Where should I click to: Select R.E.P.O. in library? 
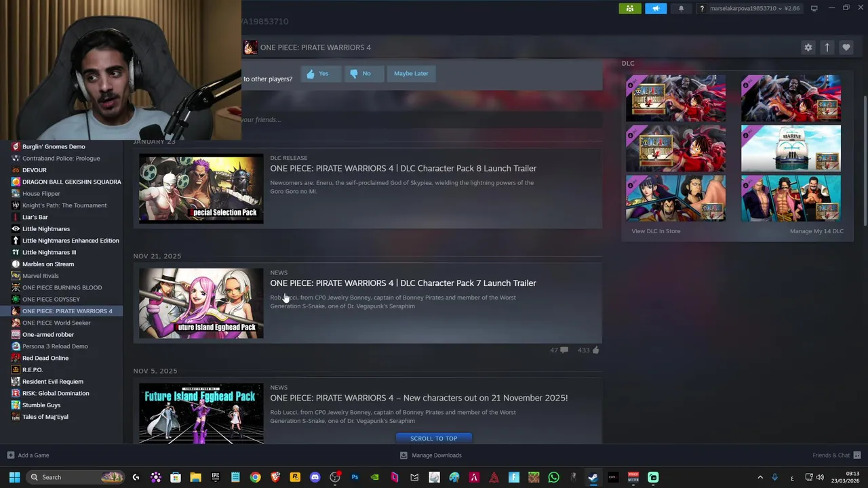click(x=33, y=370)
